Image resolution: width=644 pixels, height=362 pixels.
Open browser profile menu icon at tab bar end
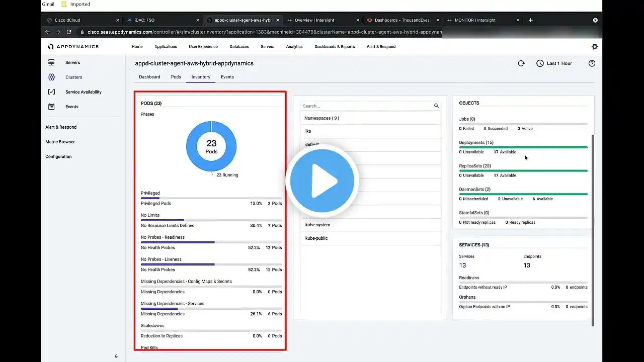point(595,20)
